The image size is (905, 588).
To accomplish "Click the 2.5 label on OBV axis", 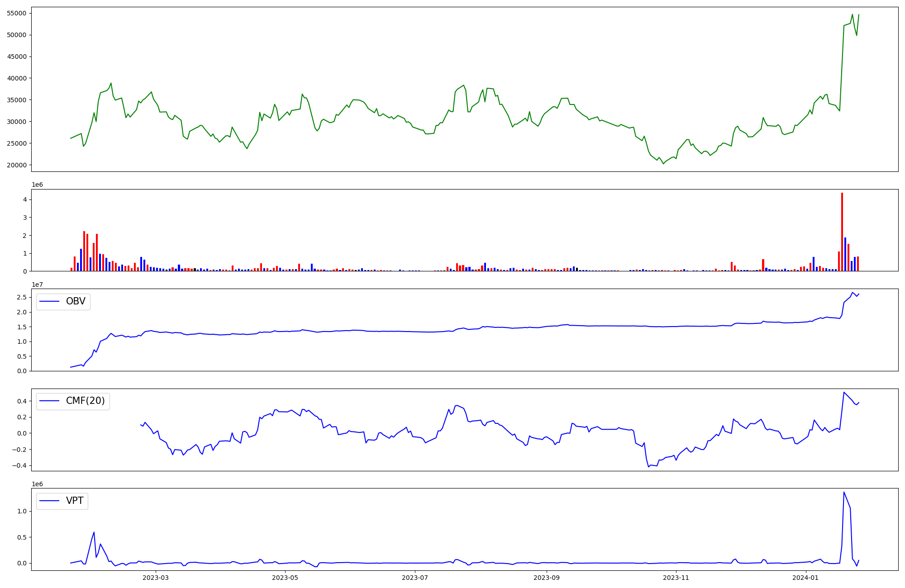I will 22,297.
